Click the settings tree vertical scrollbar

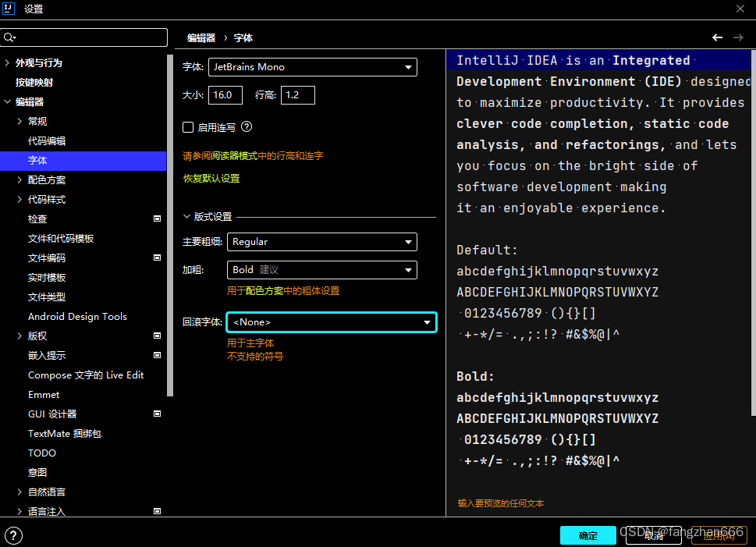point(170,226)
